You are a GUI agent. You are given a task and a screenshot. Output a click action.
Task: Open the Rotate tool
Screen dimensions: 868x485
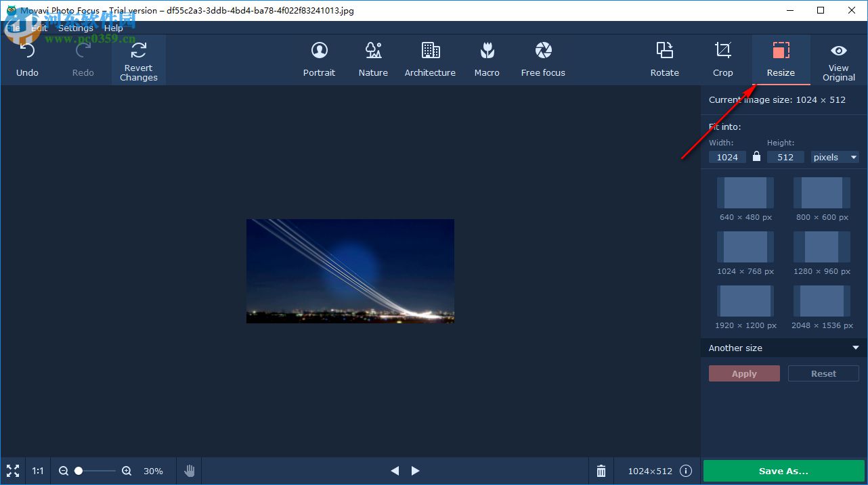(x=664, y=60)
